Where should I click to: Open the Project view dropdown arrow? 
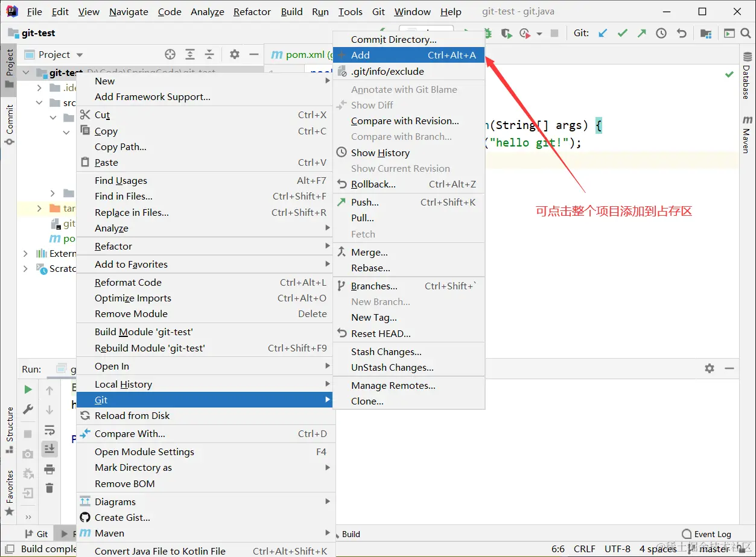[80, 55]
